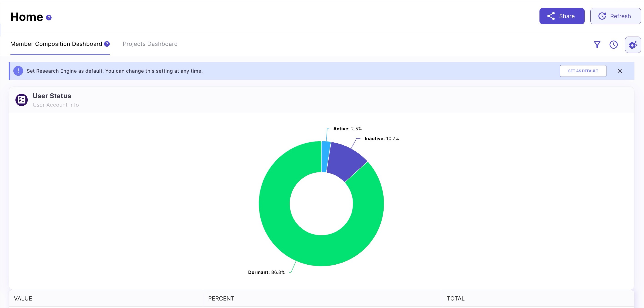Click the Dormant 86.8% chart label
The height and width of the screenshot is (308, 644).
click(266, 272)
